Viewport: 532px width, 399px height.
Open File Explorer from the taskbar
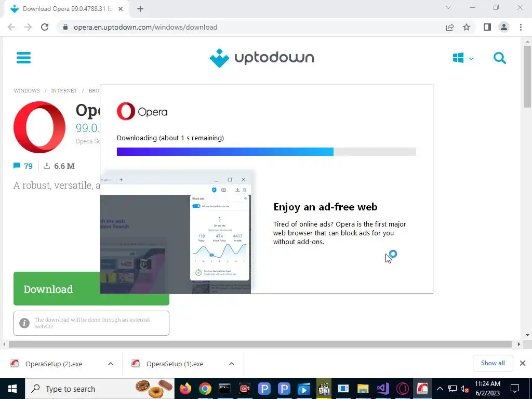tap(363, 389)
